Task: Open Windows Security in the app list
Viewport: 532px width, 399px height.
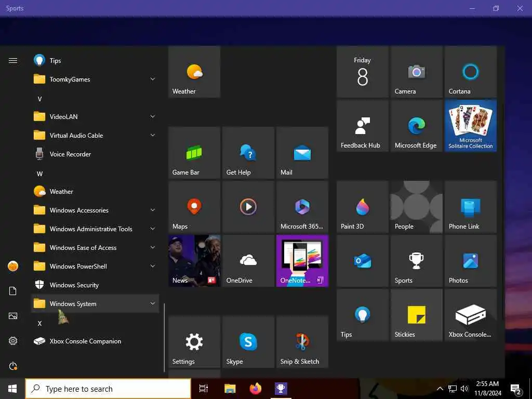Action: (x=95, y=285)
